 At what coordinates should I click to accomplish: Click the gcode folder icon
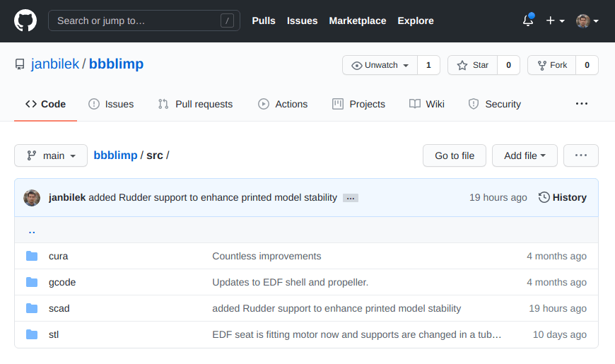pyautogui.click(x=32, y=282)
